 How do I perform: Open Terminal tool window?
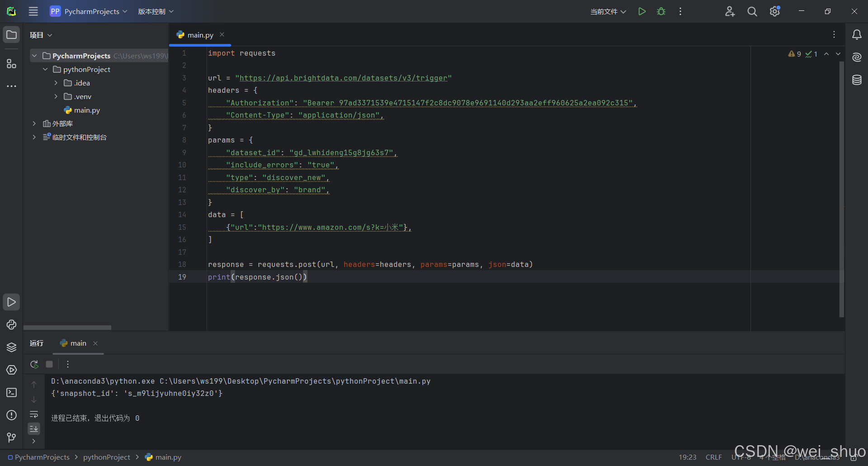click(11, 392)
